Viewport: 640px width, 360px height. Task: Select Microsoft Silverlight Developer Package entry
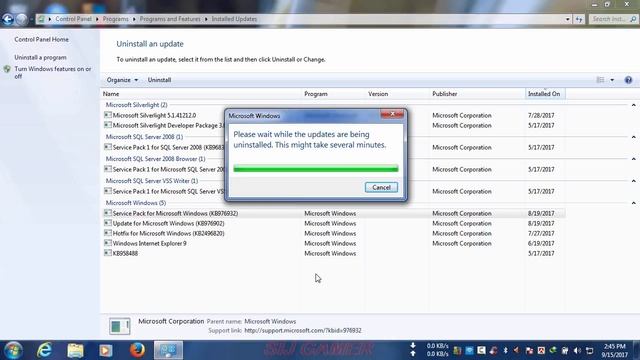click(x=169, y=125)
